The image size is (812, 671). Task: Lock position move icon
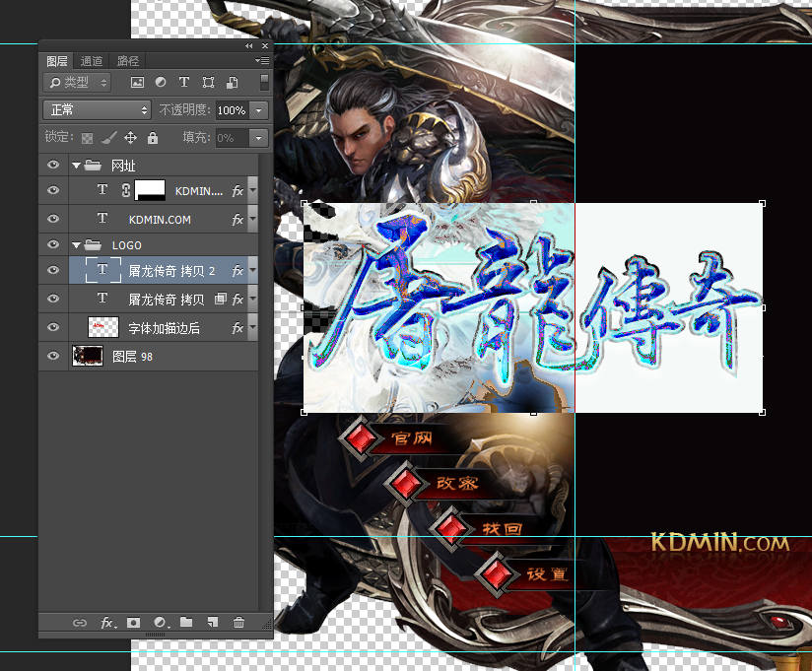130,138
